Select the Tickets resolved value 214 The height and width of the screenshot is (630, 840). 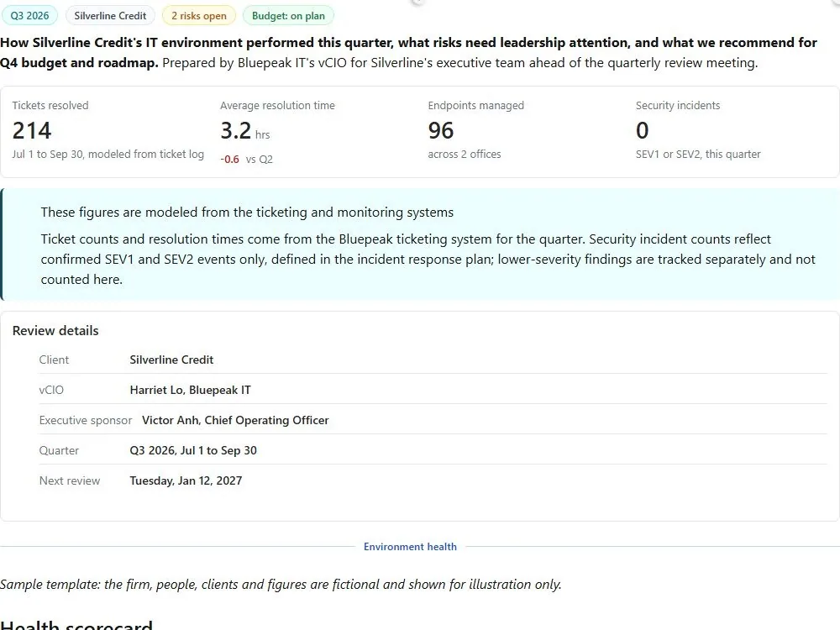32,131
